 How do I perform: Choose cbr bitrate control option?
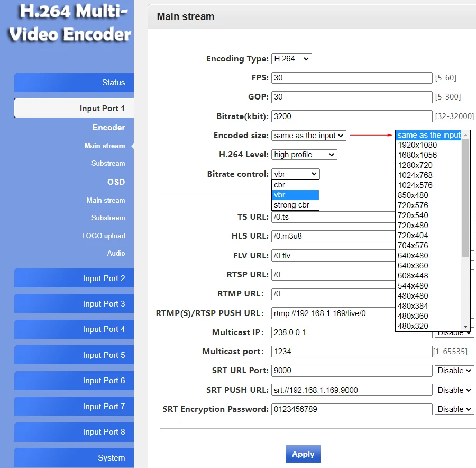[x=295, y=185]
